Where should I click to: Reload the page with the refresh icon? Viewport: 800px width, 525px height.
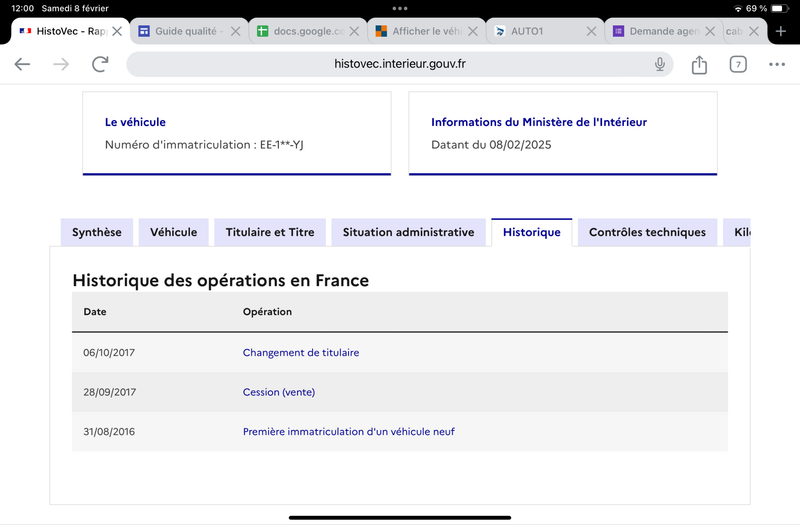tap(100, 64)
